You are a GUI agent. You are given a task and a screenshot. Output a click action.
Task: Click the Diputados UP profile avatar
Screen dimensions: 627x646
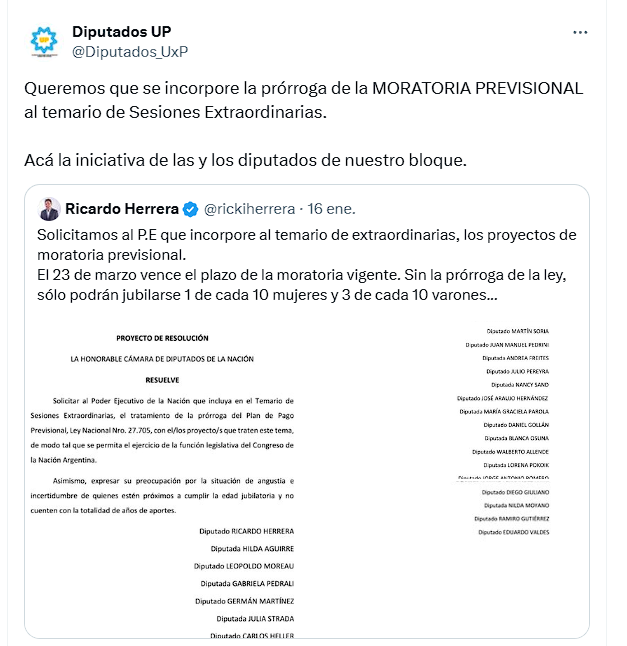[44, 41]
